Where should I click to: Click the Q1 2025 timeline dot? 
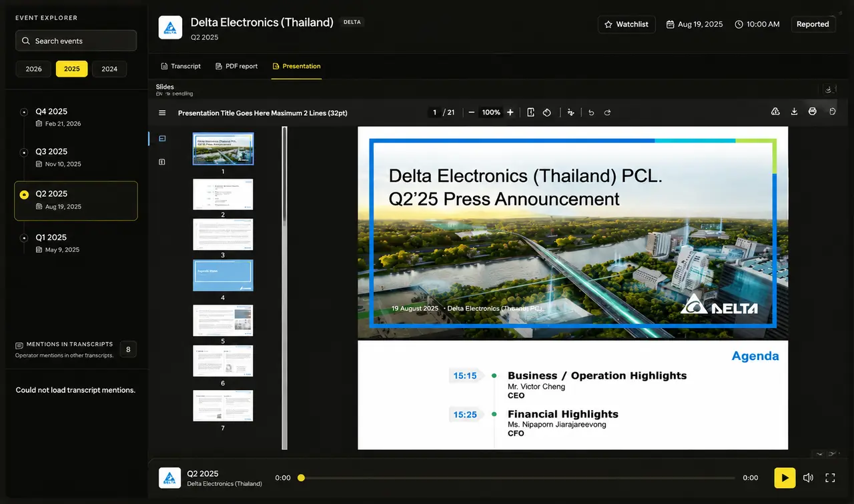point(25,238)
